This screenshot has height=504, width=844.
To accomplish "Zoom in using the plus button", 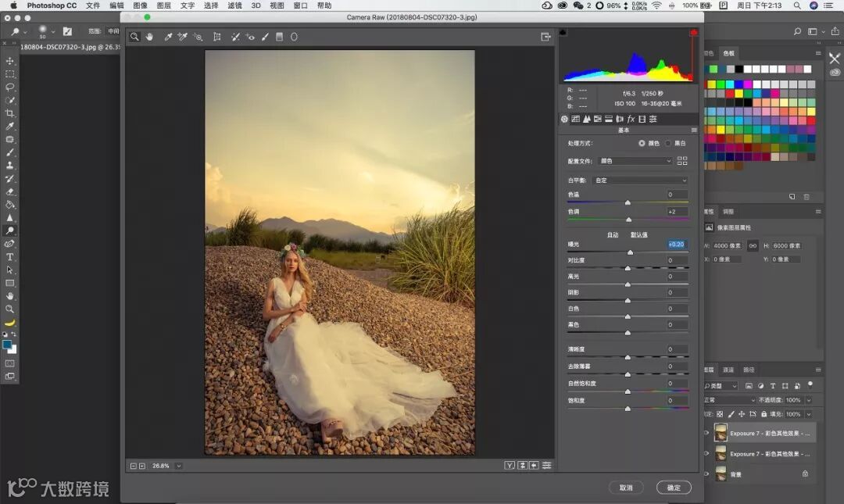I will pos(142,466).
